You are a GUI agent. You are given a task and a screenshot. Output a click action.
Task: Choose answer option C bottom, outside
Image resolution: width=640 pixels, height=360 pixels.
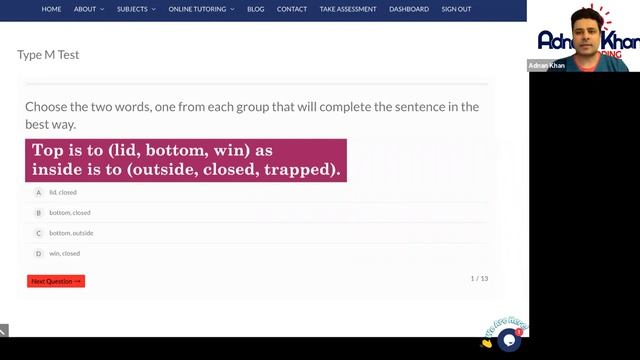257,233
